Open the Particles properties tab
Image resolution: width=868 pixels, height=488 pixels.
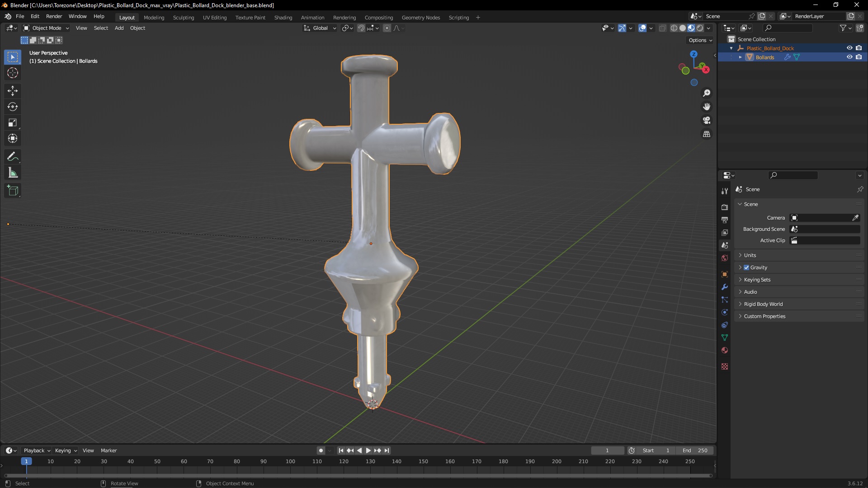point(725,300)
